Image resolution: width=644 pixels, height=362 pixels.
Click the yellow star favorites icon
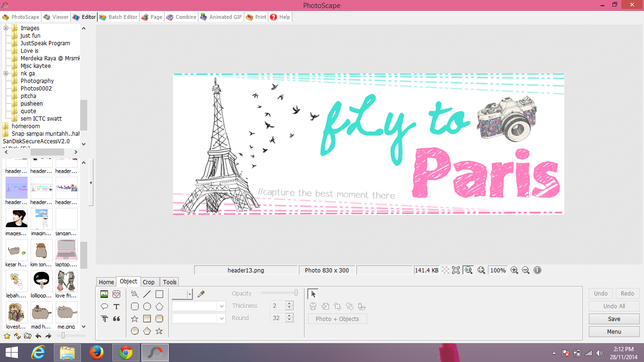point(7,336)
